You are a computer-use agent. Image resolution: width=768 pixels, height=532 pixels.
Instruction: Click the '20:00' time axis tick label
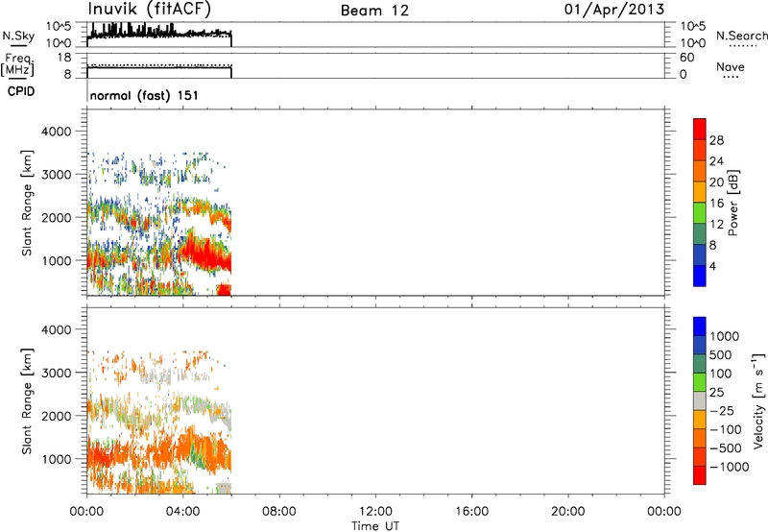pyautogui.click(x=567, y=512)
